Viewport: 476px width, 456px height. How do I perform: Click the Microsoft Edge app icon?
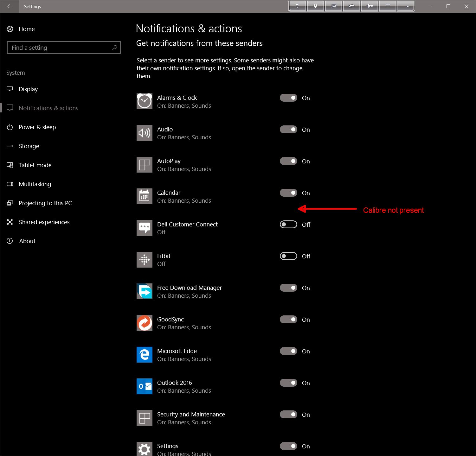145,355
